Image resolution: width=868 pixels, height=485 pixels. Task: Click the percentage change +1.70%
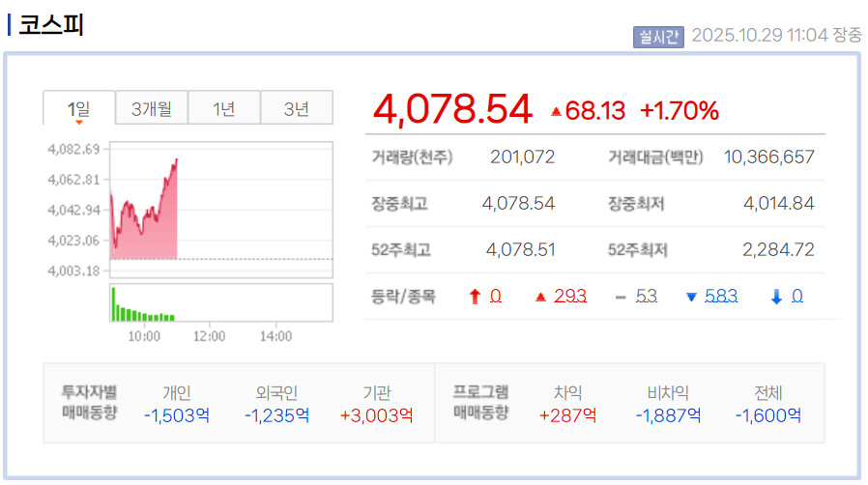tap(680, 110)
